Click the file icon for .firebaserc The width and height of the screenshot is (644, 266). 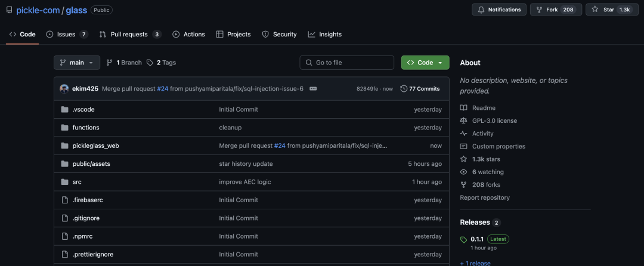point(64,200)
